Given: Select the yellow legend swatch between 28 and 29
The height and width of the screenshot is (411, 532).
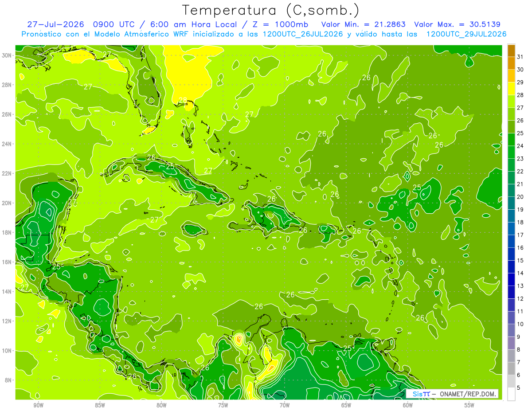Looking at the screenshot, I should 511,89.
